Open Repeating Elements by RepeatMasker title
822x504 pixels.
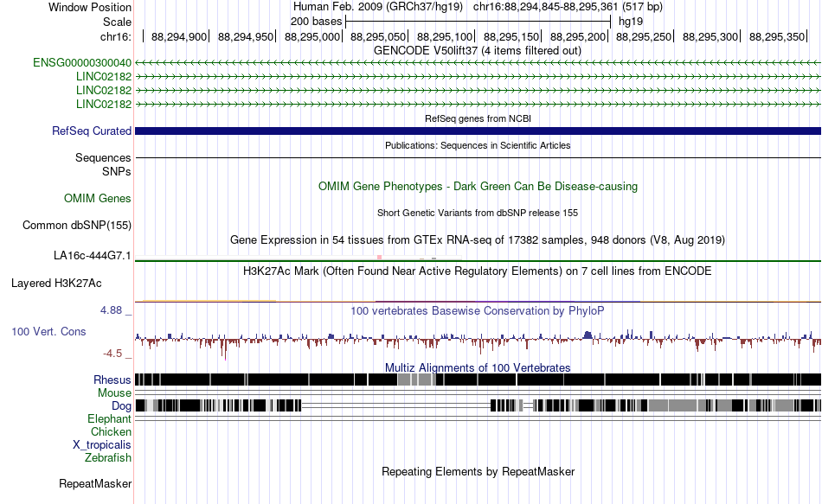[478, 471]
